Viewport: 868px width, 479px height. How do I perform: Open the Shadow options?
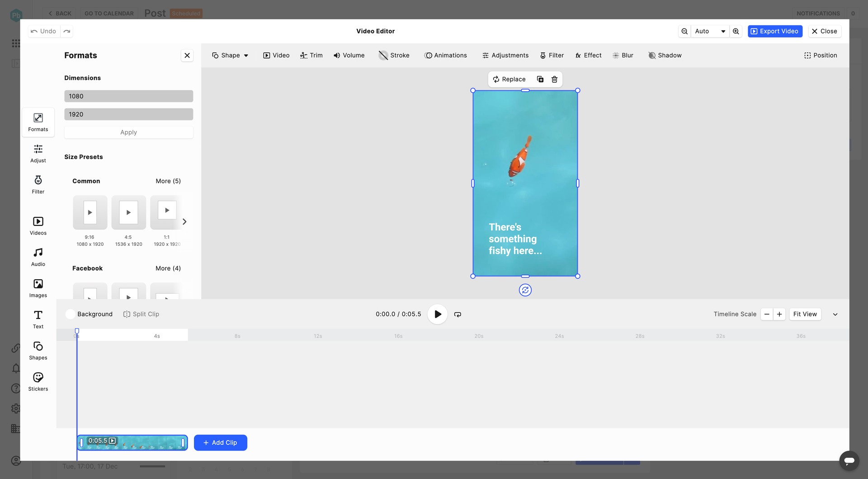[665, 56]
